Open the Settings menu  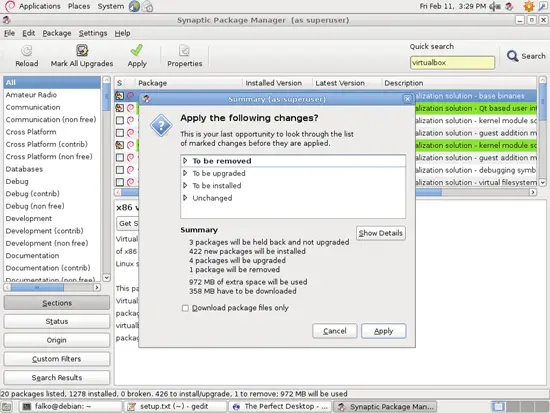93,33
